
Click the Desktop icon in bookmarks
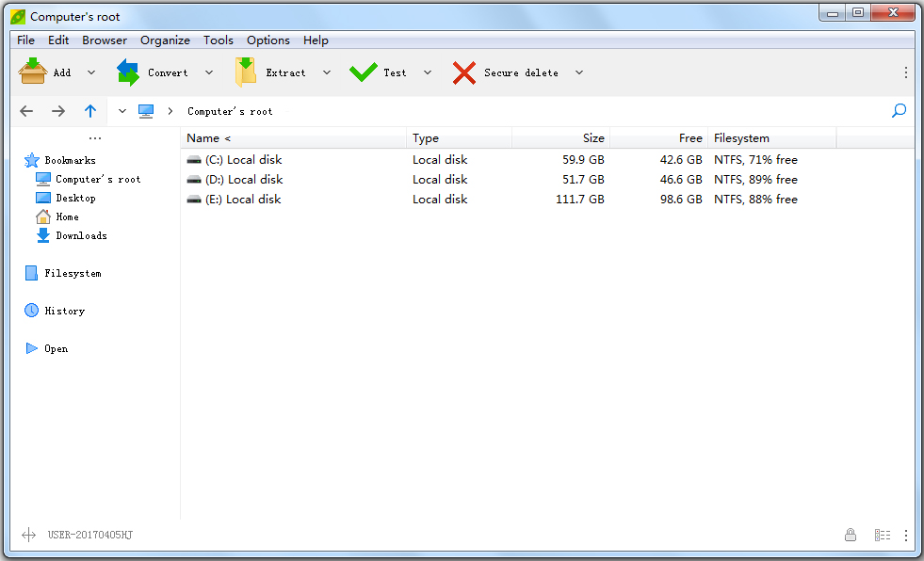click(x=43, y=198)
